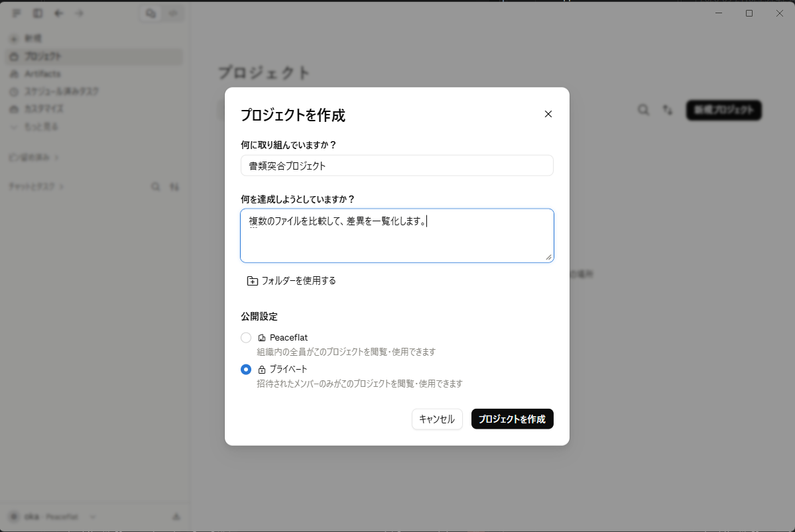The image size is (795, 532).
Task: Expand the ピン留め済み section
Action: [33, 158]
